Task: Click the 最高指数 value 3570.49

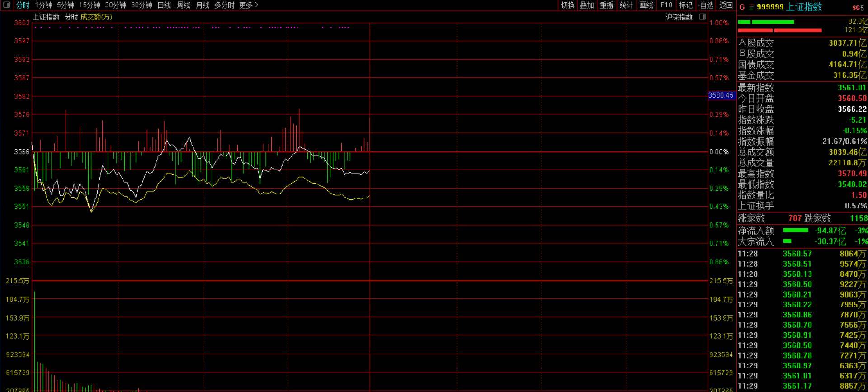Action: pyautogui.click(x=852, y=174)
